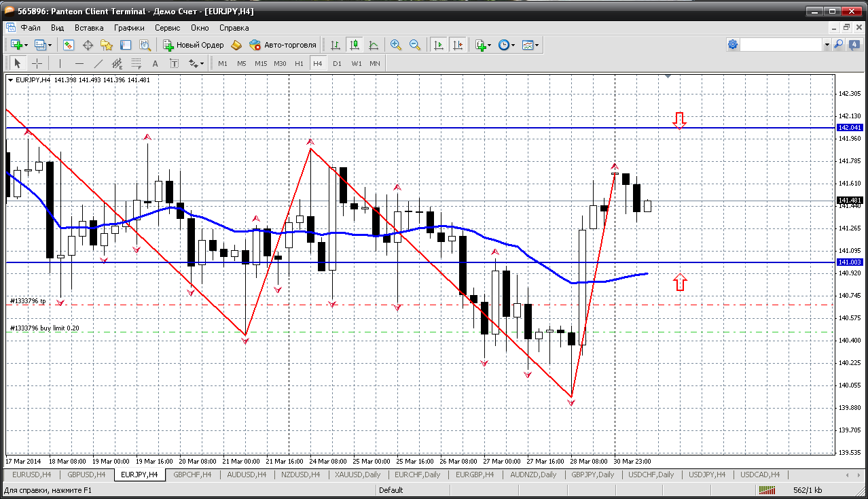The height and width of the screenshot is (499, 868).
Task: Click the connection status bars icon
Action: [x=767, y=489]
